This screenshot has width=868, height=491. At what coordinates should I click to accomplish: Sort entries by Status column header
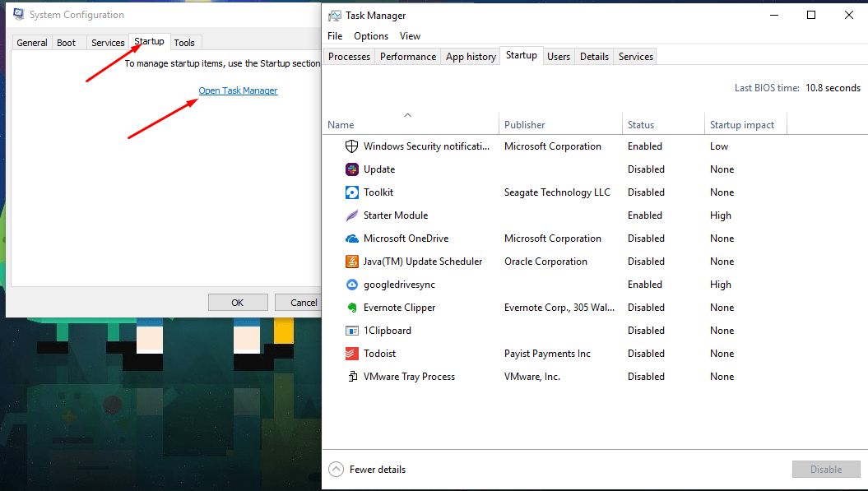coord(641,125)
